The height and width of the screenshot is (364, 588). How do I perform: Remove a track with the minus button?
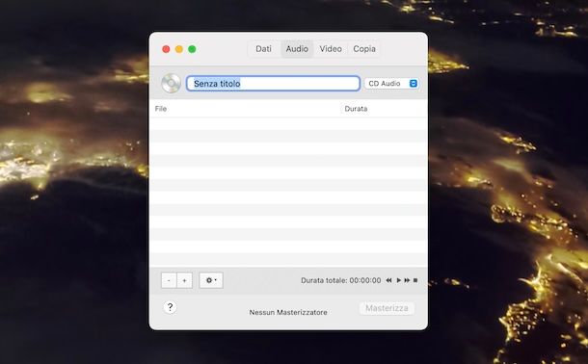(169, 280)
